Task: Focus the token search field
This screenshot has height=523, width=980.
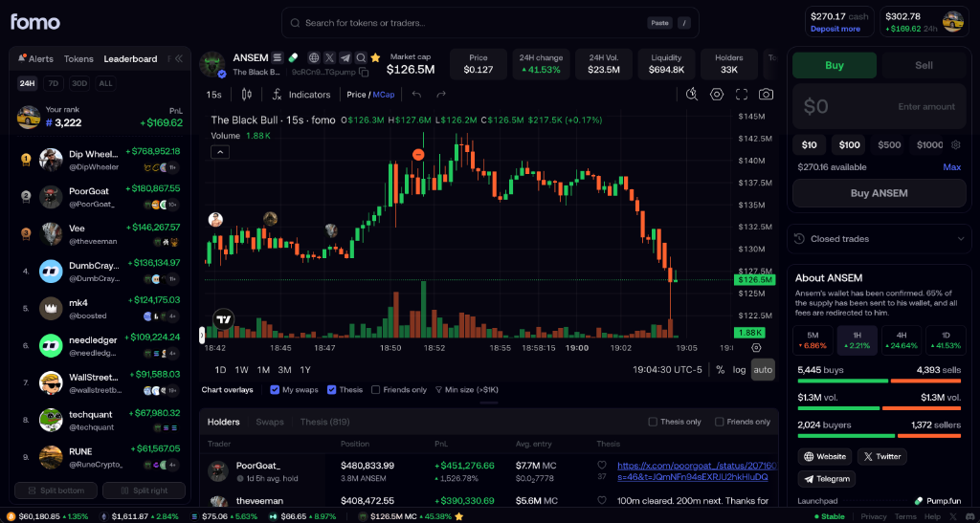Action: pos(490,23)
